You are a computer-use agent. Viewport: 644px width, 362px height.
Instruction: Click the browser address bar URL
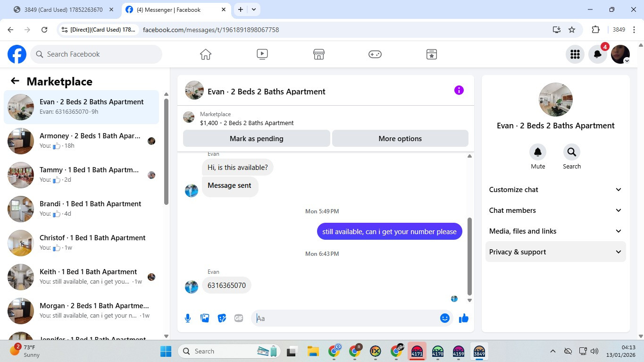click(211, 30)
